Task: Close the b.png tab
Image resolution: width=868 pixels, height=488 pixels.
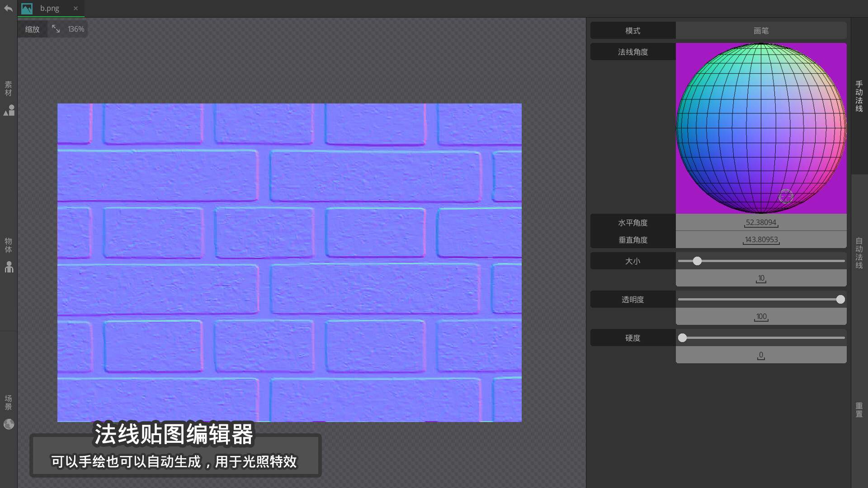Action: [x=75, y=8]
